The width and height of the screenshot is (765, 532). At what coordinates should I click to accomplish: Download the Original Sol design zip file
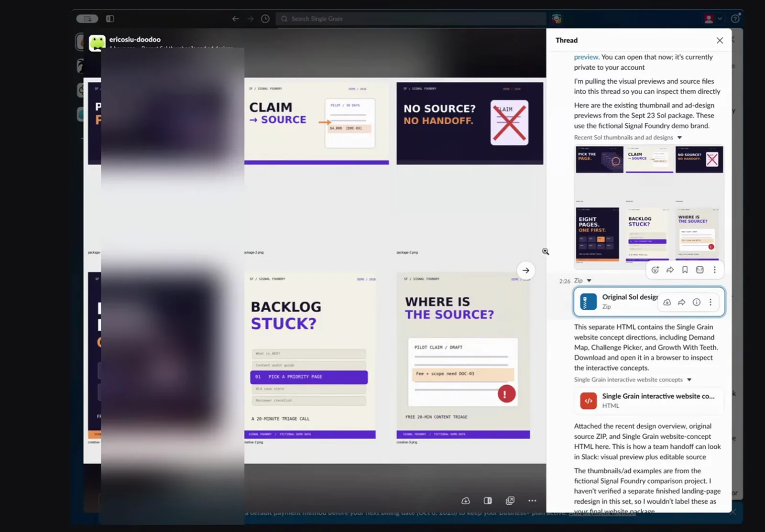[x=667, y=302]
